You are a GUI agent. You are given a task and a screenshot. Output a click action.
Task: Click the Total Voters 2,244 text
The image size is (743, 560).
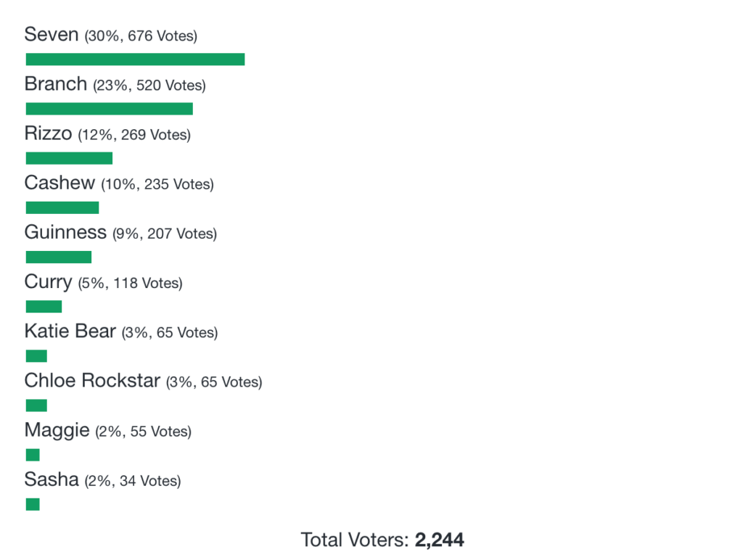point(382,540)
